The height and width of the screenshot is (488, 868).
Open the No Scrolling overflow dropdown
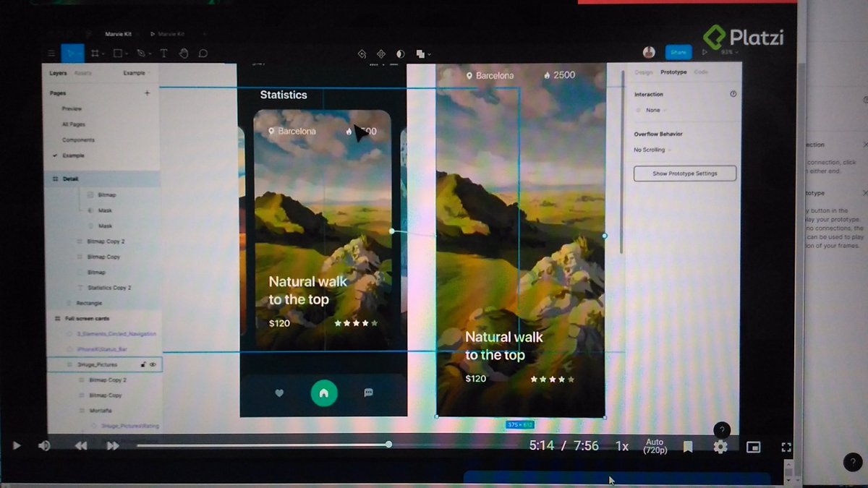tap(652, 150)
